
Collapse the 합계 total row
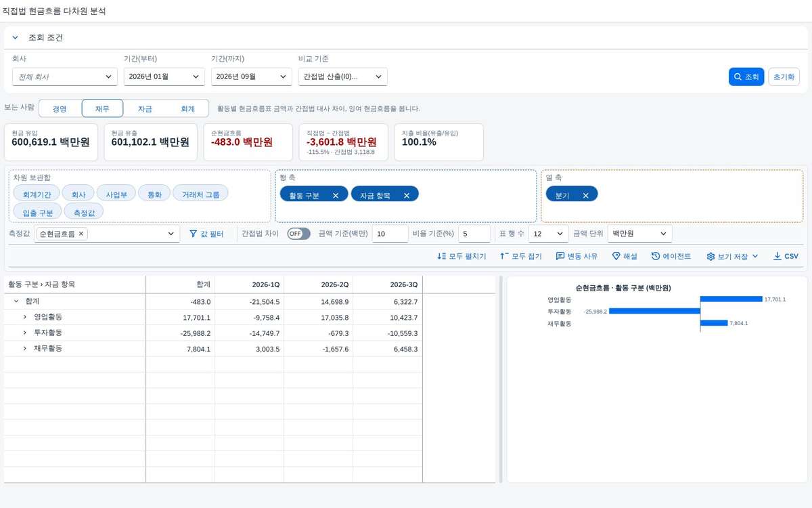(x=16, y=301)
